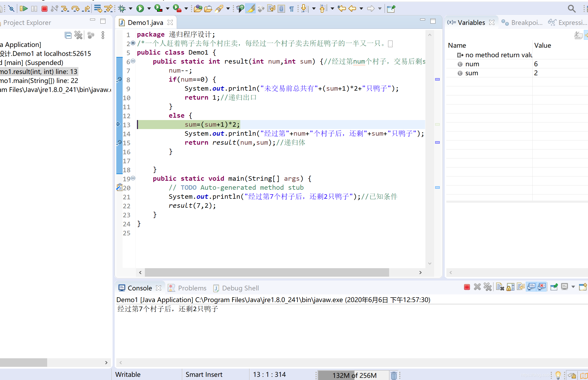Switch to the Expressions tab
588x380 pixels.
pos(568,23)
